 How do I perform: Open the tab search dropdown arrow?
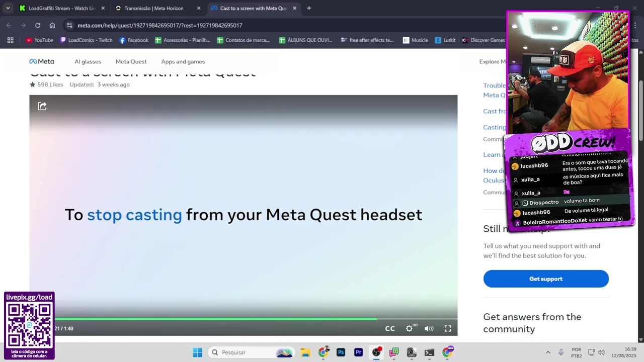[8, 8]
